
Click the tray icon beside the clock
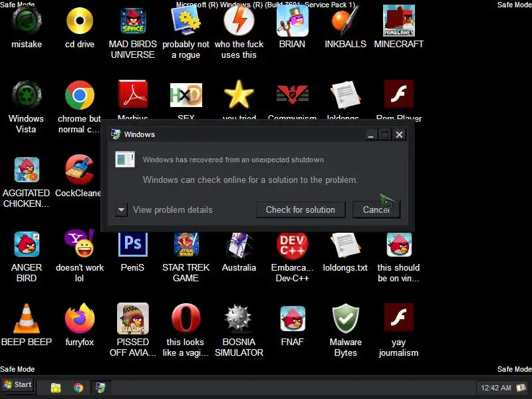[x=521, y=388]
